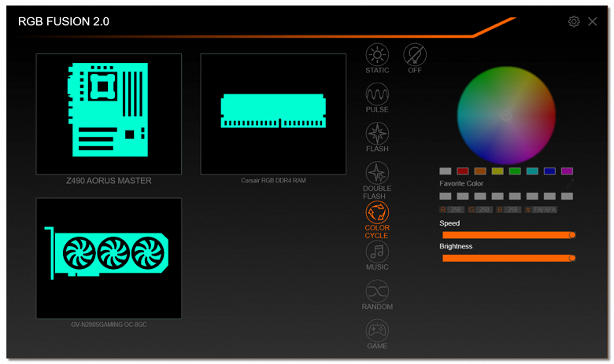Close the RGB Fusion window
The width and height of the screenshot is (614, 364).
(x=593, y=21)
